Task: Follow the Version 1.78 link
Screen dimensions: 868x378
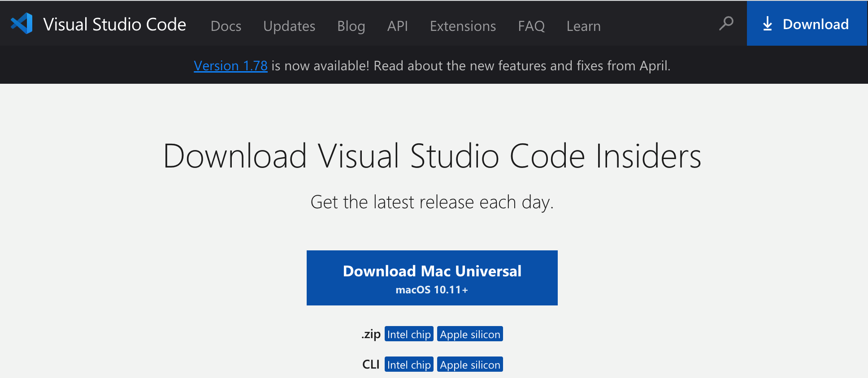Action: point(230,66)
